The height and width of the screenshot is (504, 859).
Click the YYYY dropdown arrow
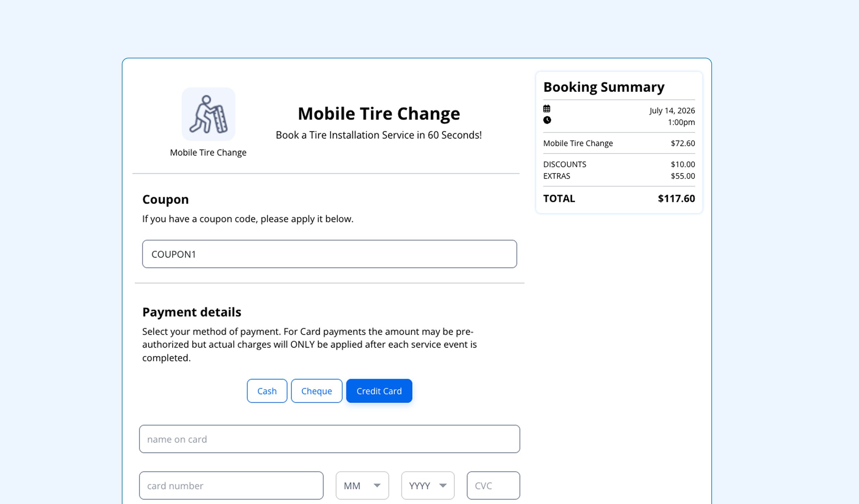tap(443, 485)
